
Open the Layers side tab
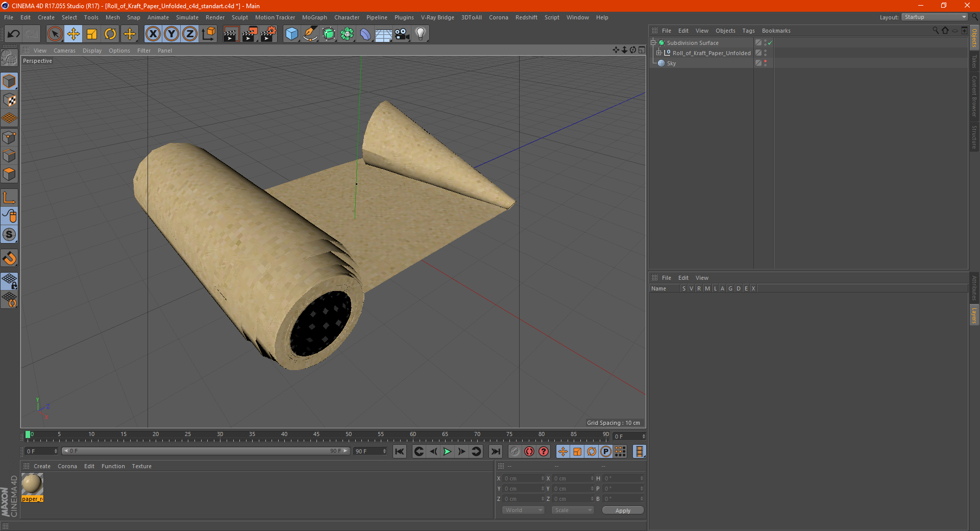(974, 315)
